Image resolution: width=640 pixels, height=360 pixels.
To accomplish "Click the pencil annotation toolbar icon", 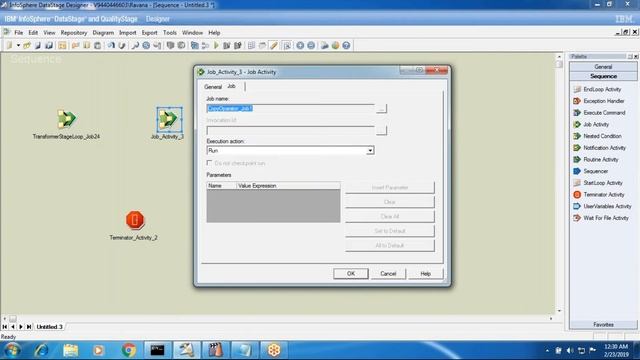I will click(x=274, y=45).
